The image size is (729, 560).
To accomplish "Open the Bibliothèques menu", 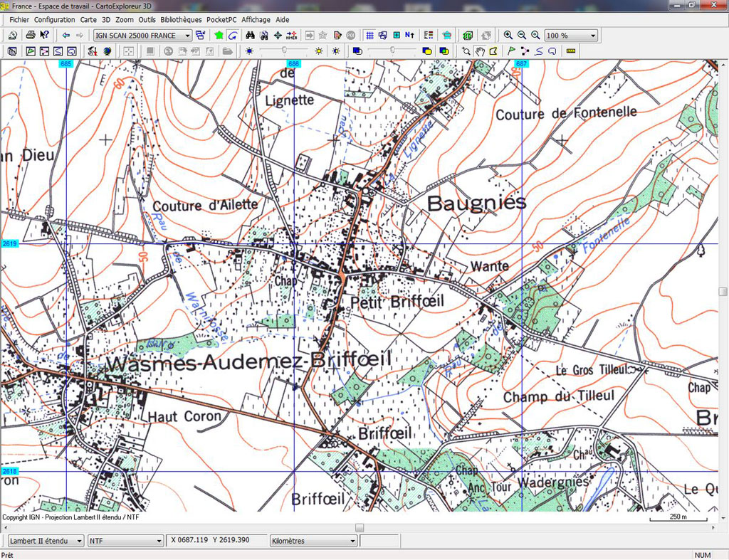I will [x=181, y=19].
